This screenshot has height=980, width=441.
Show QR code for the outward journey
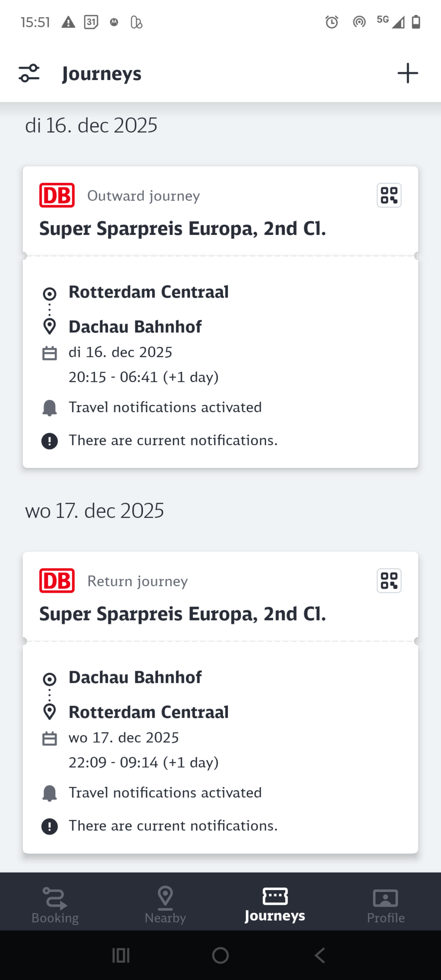[388, 195]
